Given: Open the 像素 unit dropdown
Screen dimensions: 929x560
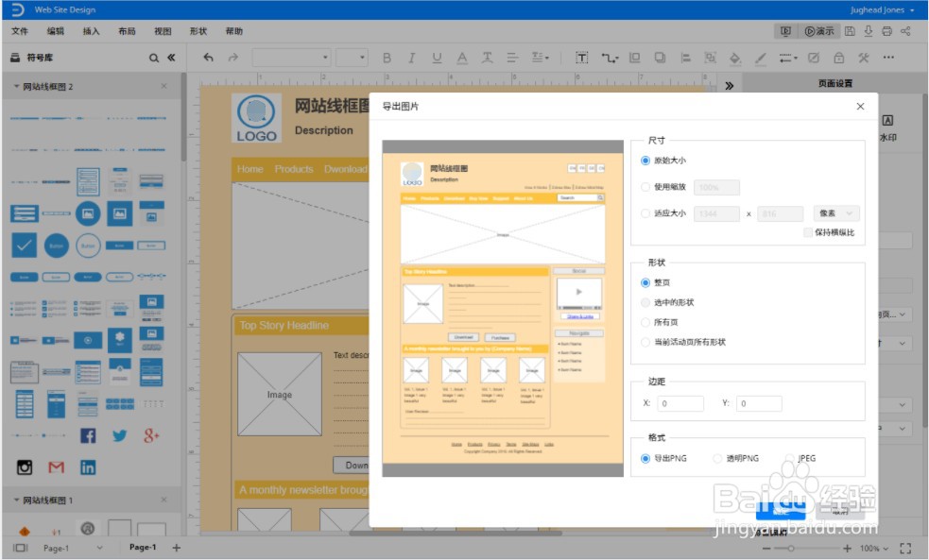Looking at the screenshot, I should tap(836, 213).
